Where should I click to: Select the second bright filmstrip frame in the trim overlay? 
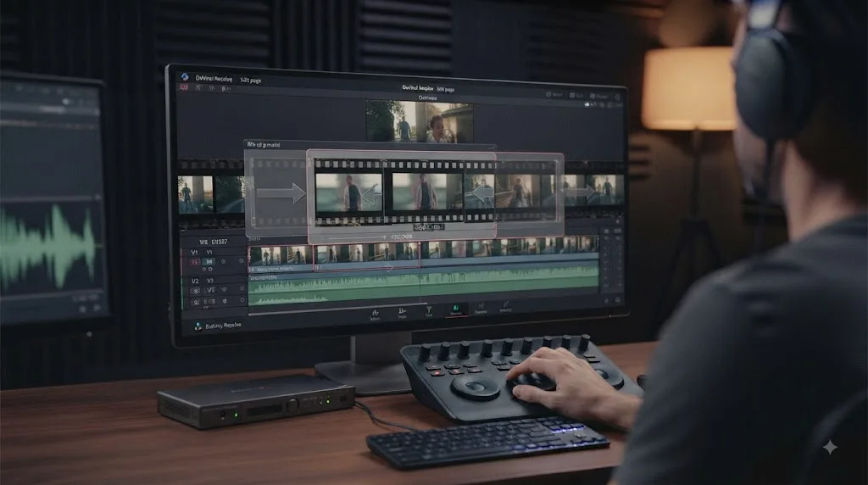tap(426, 192)
